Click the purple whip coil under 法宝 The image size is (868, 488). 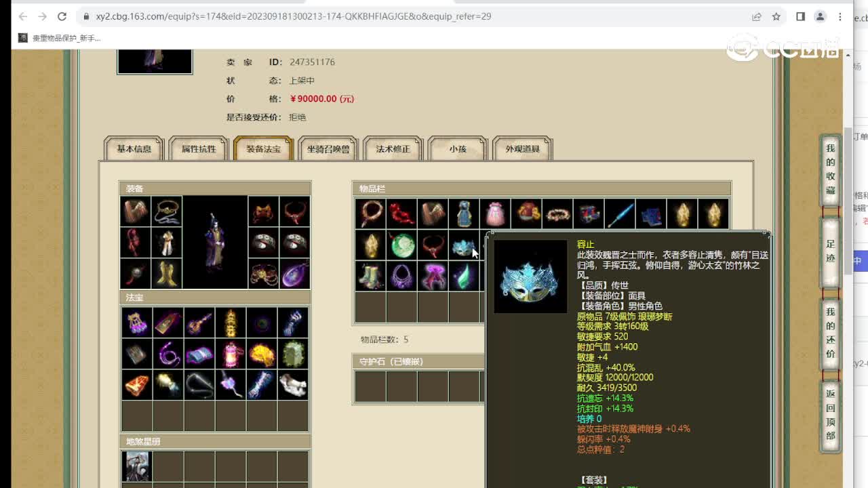(168, 354)
